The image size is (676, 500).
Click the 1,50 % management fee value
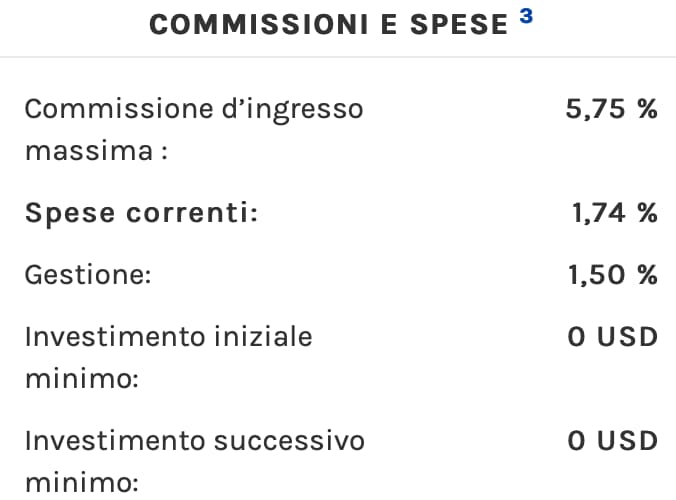tap(613, 275)
